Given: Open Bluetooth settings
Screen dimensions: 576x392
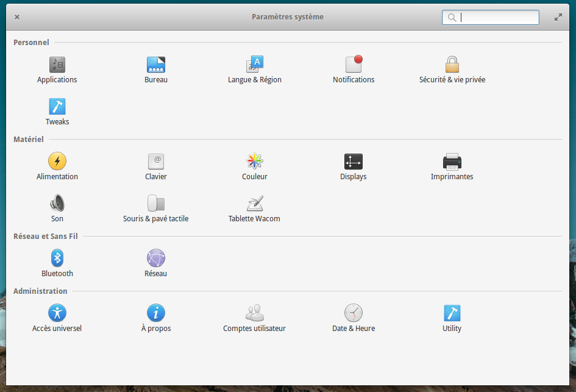Looking at the screenshot, I should coord(57,258).
